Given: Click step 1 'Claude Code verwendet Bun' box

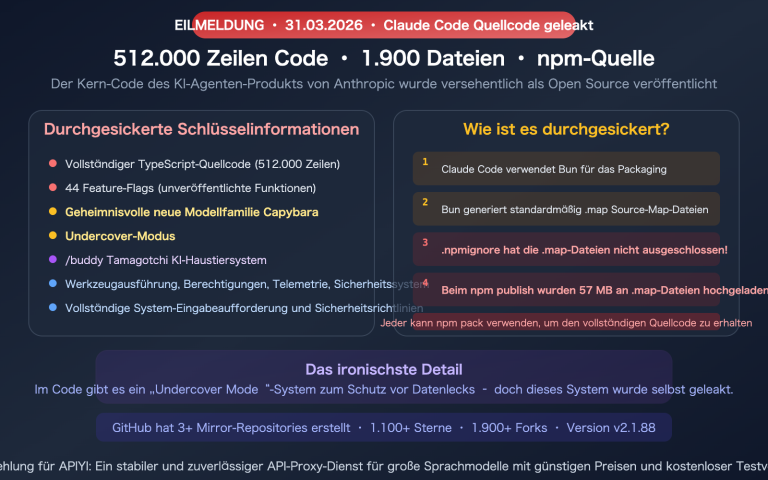Looking at the screenshot, I should coord(566,168).
